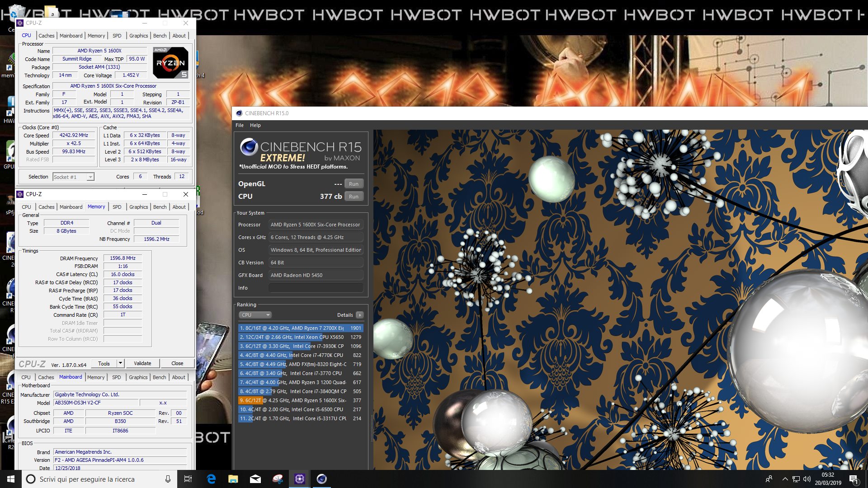The width and height of the screenshot is (868, 488).
Task: Click the Cortana circle icon in the search box
Action: [x=31, y=479]
